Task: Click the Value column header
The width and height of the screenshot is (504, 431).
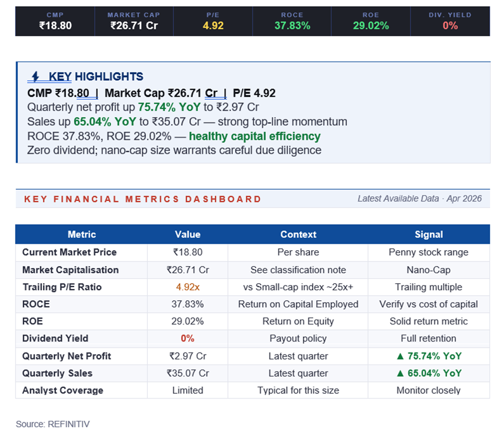Action: coord(188,234)
